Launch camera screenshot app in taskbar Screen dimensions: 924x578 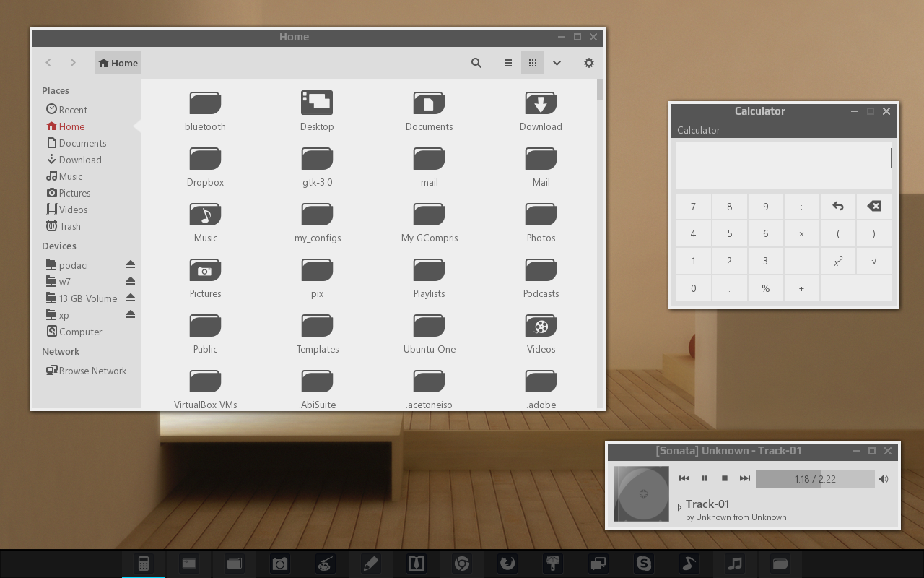(x=280, y=564)
